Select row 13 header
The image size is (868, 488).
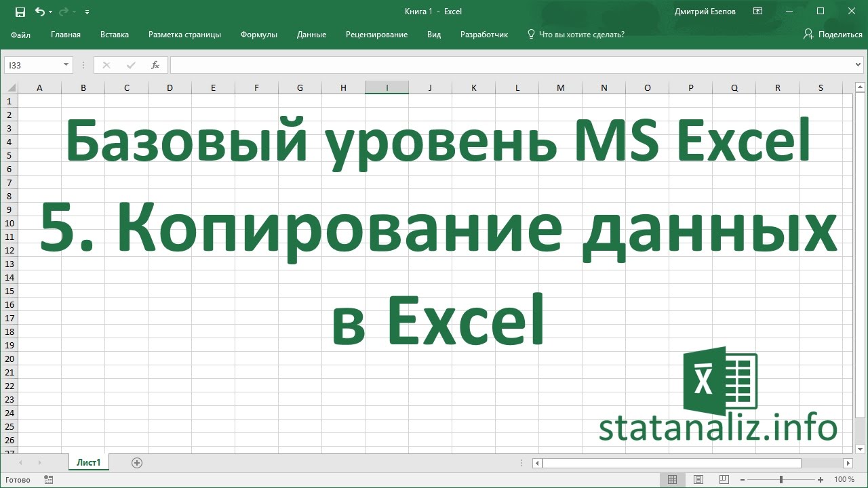tap(9, 264)
